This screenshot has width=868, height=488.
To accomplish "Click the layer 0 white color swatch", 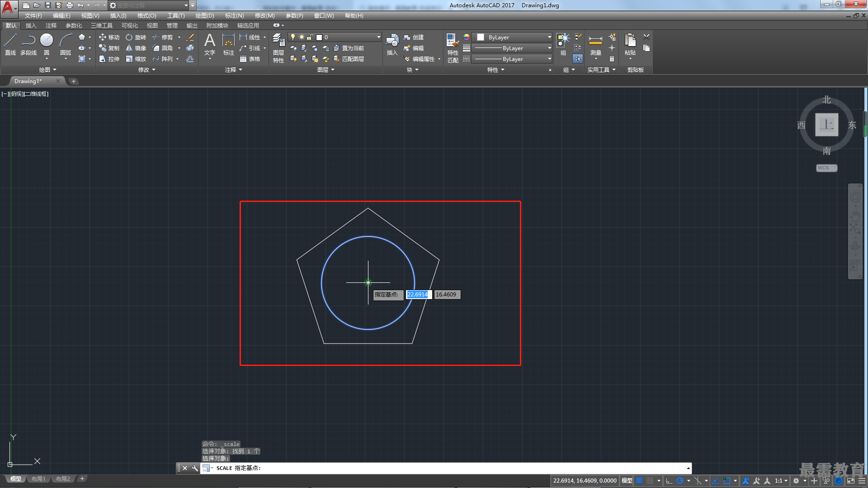I will (x=319, y=38).
